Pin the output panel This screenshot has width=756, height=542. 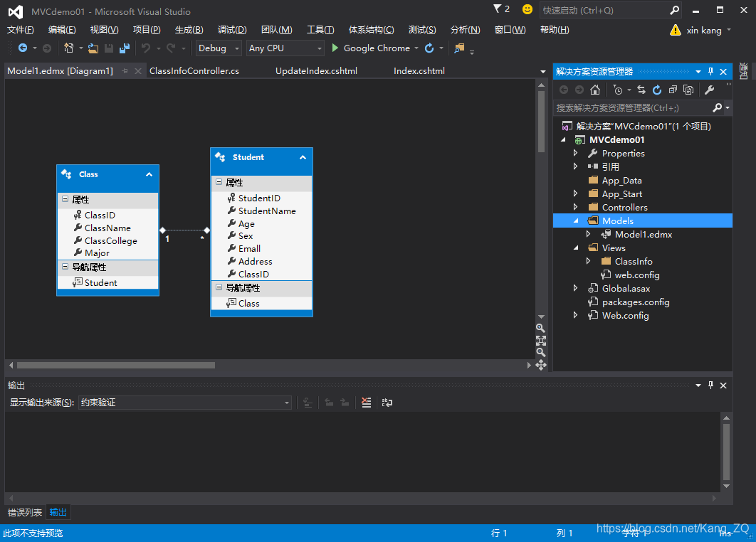710,385
